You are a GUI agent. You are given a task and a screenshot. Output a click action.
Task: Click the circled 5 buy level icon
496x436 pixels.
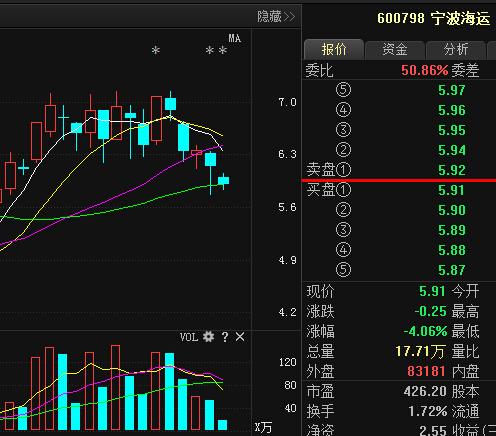(x=343, y=270)
